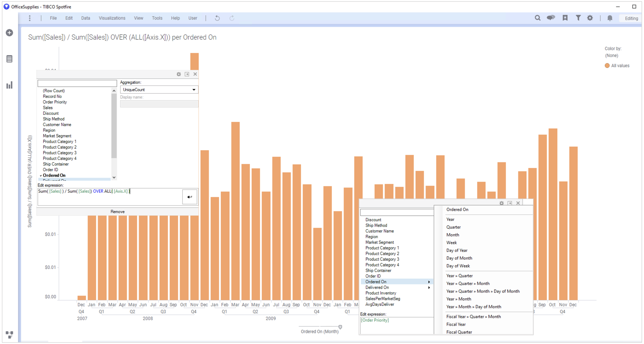644x344 pixels.
Task: Select Customer Name in right popup list
Action: [x=380, y=231]
